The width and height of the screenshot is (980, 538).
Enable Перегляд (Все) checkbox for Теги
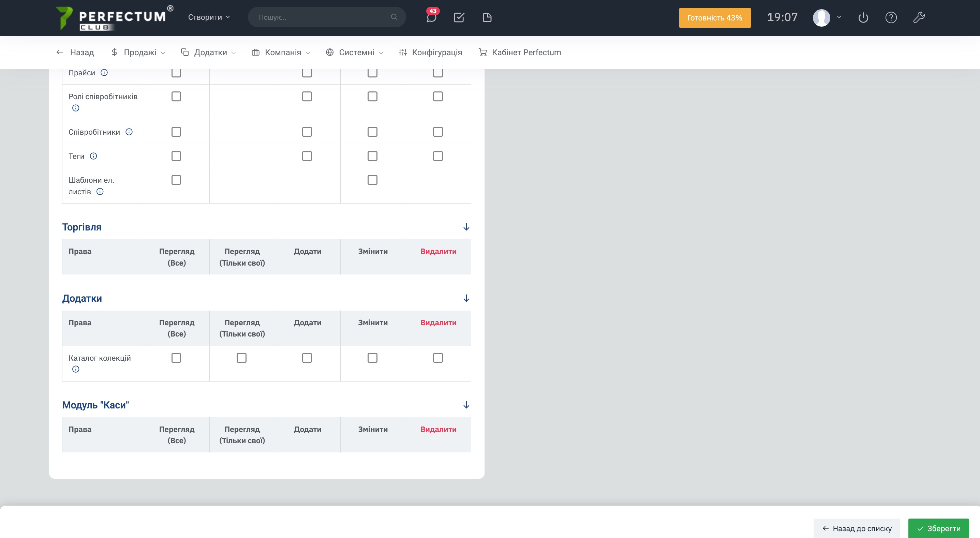[x=176, y=156]
